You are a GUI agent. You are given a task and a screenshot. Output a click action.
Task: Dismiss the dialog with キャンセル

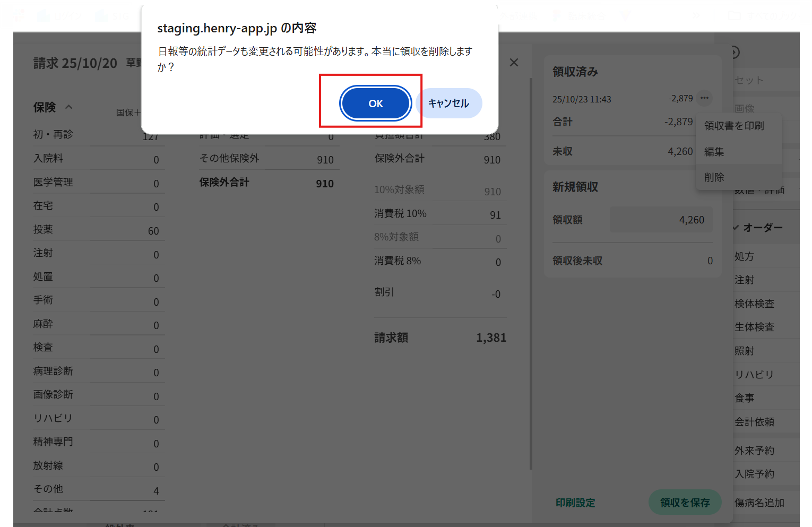pos(448,103)
